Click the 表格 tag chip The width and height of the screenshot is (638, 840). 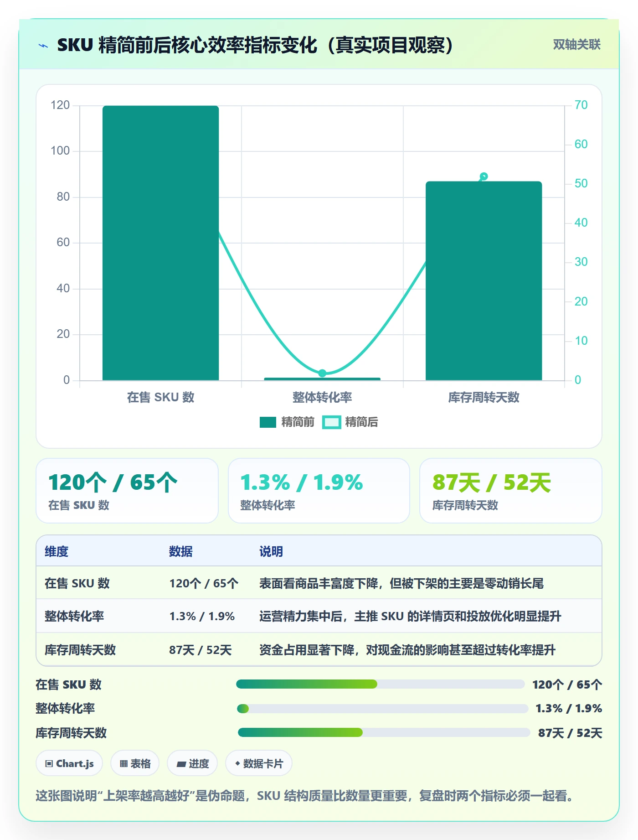coord(135,763)
